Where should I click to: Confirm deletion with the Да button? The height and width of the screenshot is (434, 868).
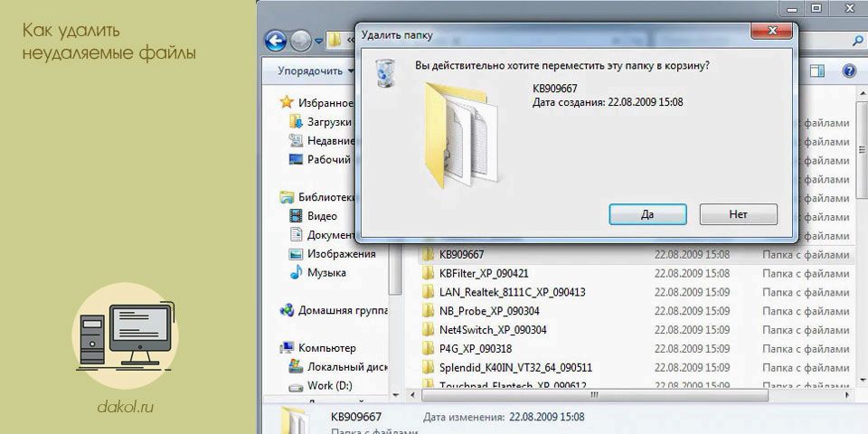coord(647,214)
